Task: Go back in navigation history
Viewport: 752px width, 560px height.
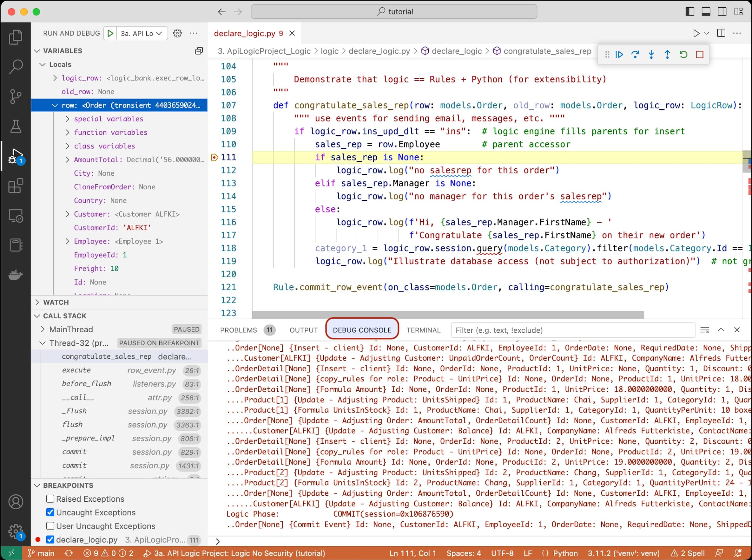Action: pyautogui.click(x=221, y=12)
